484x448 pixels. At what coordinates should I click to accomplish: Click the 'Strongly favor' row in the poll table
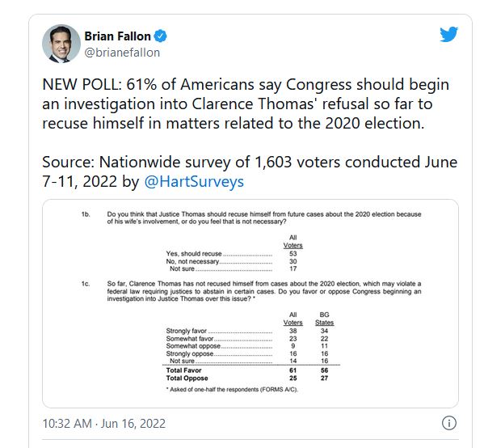pos(247,331)
